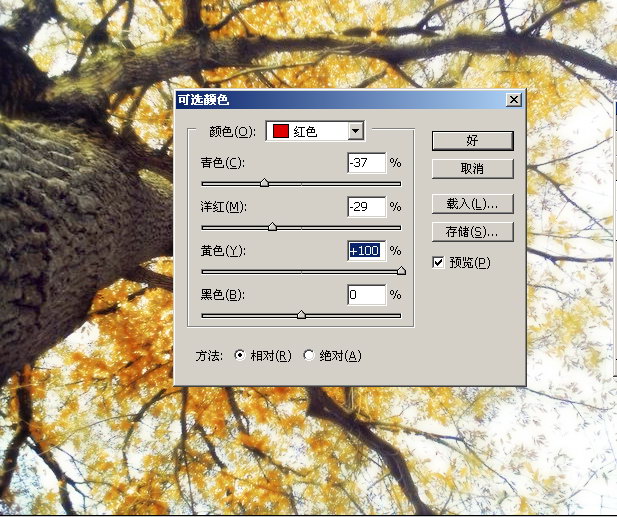Screen dimensions: 617x517
Task: Click the 黑色 percentage input field
Action: [x=366, y=295]
